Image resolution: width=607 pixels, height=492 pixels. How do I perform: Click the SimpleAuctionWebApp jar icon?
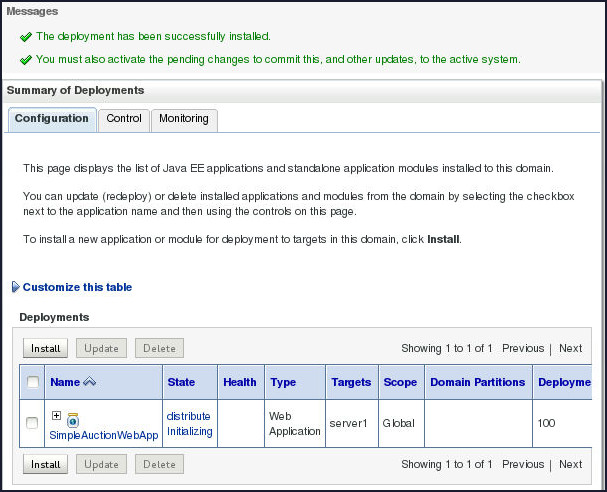73,420
